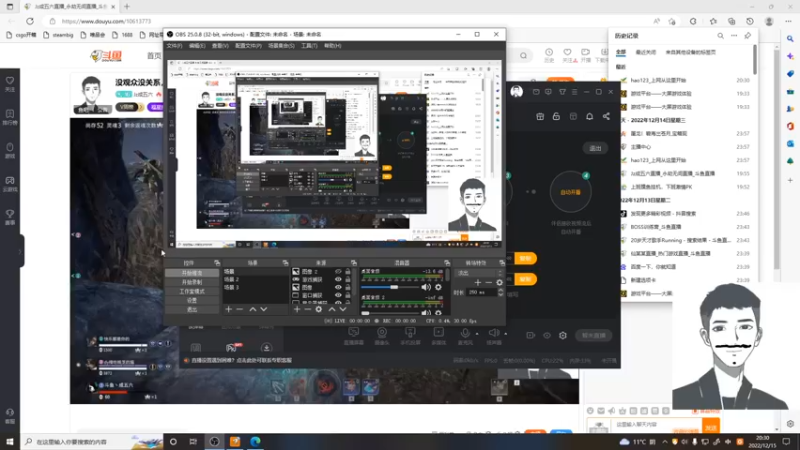Toggle visibility of the 图像 2 source

point(338,272)
